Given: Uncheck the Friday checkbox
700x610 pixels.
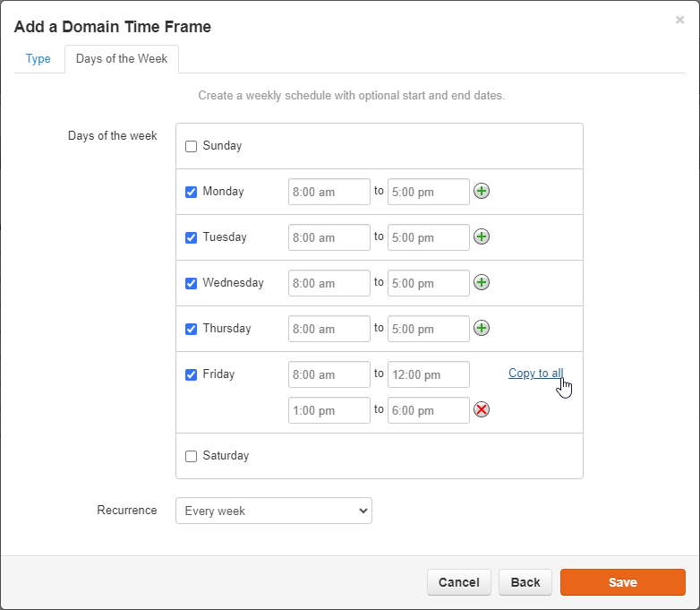Looking at the screenshot, I should pos(191,374).
